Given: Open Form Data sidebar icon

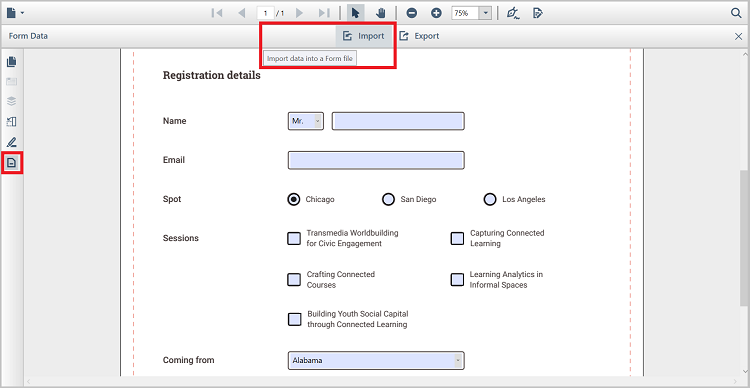Looking at the screenshot, I should [x=12, y=163].
